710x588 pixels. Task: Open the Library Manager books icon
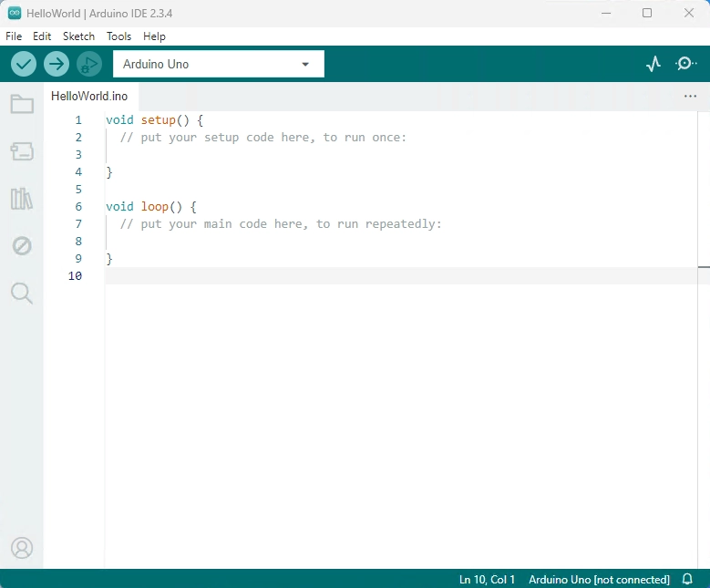(22, 199)
